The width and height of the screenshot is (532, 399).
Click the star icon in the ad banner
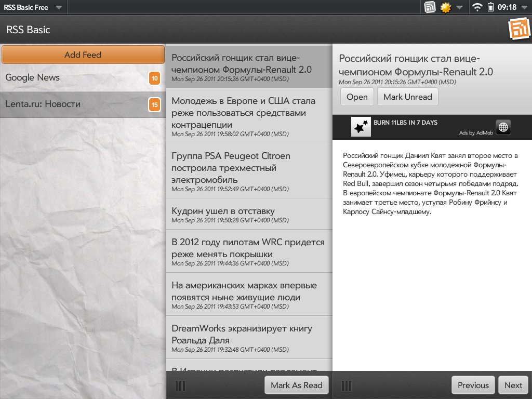point(361,127)
